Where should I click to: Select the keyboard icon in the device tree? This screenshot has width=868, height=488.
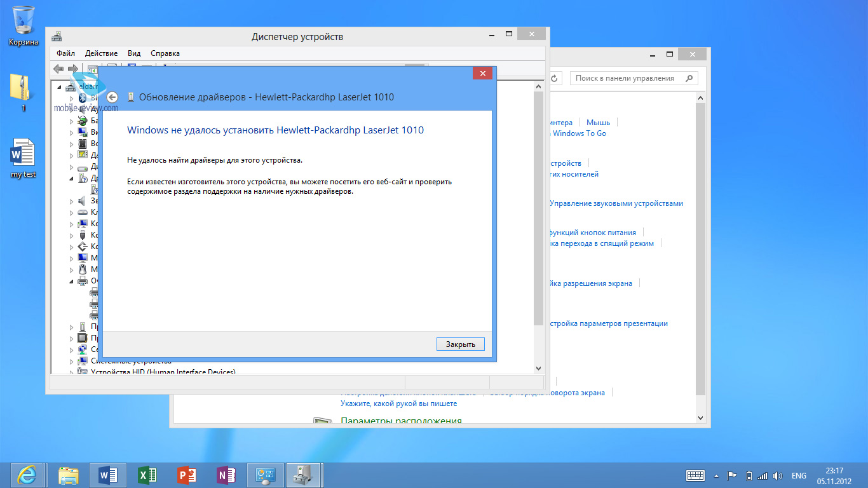[x=82, y=212]
